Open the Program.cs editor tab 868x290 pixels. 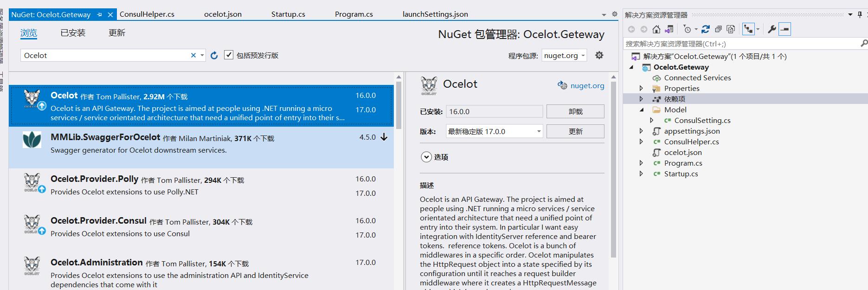coord(354,14)
